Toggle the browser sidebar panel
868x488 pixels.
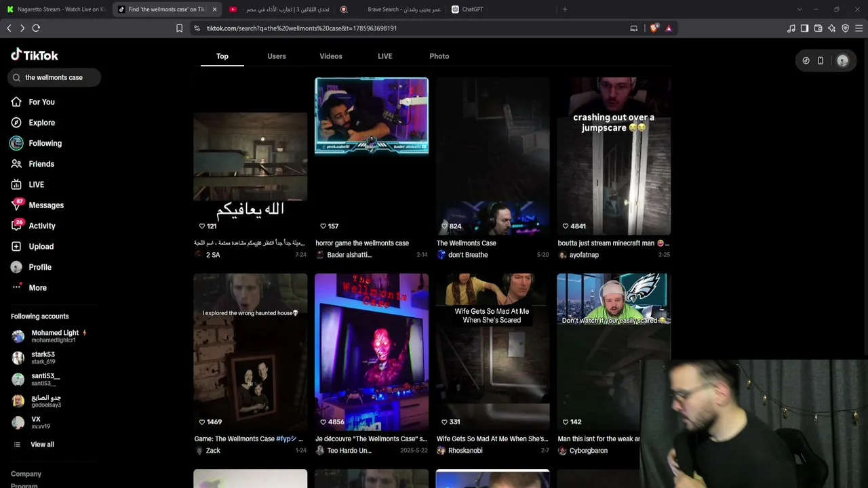[804, 28]
